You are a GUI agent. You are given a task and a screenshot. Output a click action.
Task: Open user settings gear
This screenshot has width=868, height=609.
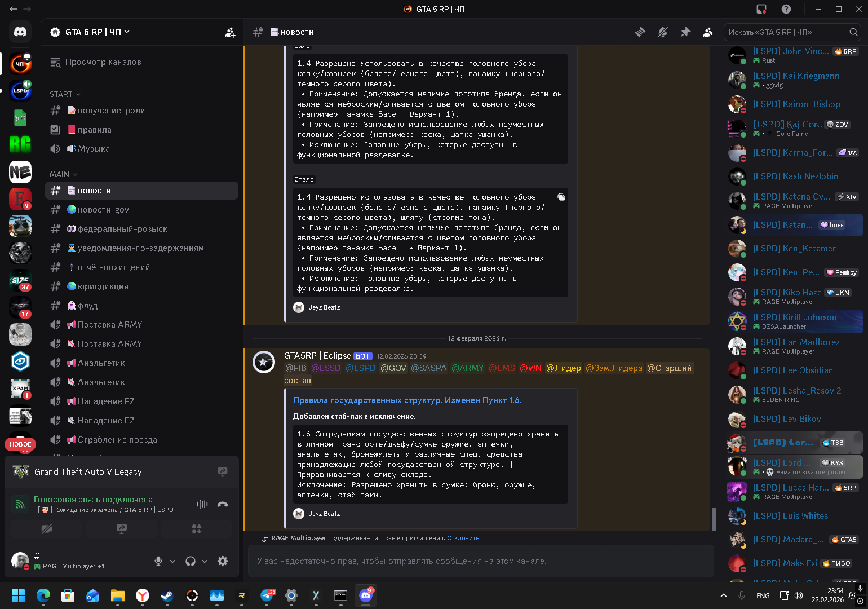(223, 561)
